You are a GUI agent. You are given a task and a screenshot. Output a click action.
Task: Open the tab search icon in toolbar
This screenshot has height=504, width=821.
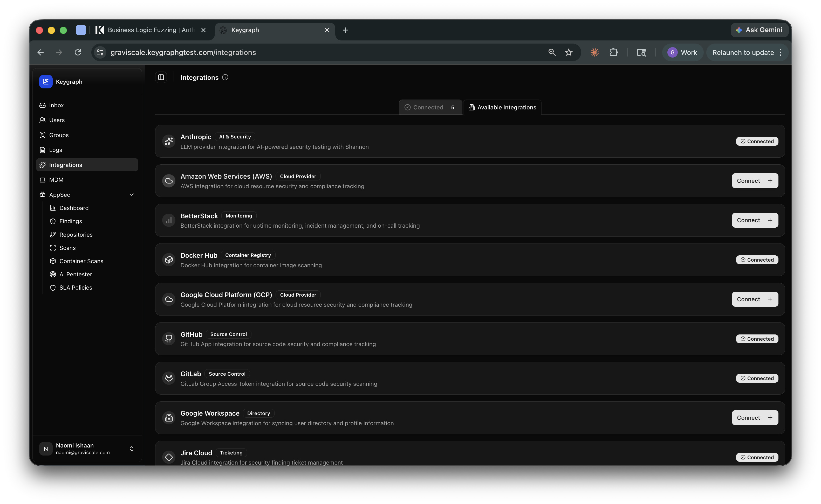pos(641,52)
